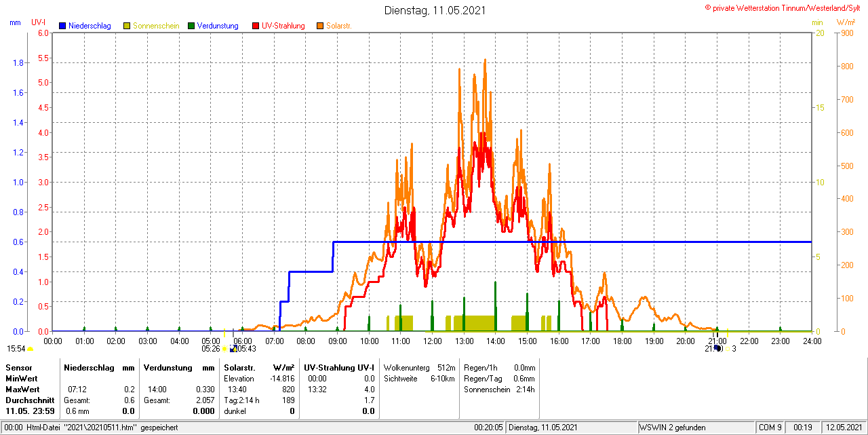Viewport: 868px width, 435px height.
Task: Click the Sensor row header in table
Action: [18, 367]
